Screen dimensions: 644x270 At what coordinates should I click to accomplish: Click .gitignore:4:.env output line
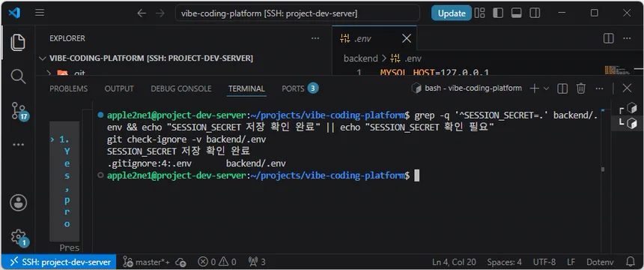click(x=196, y=163)
